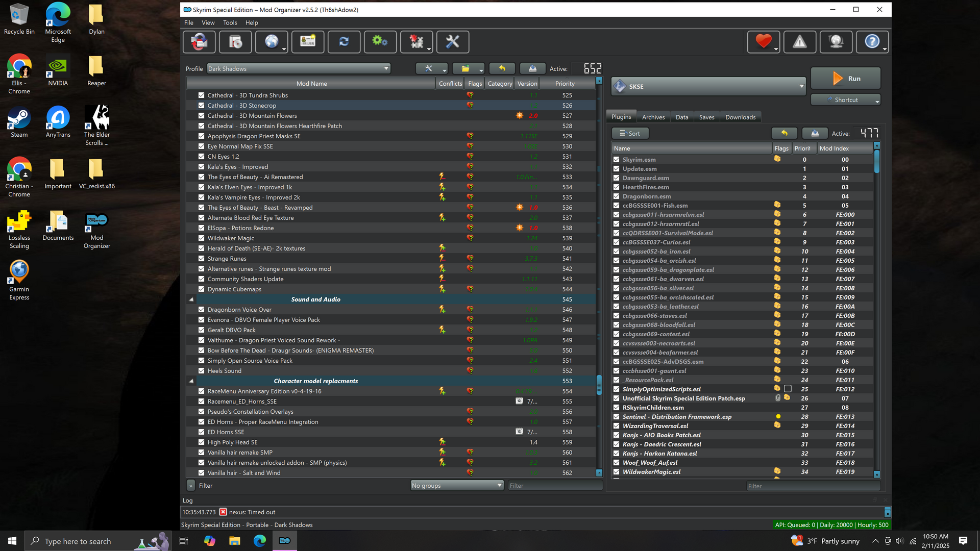Uncheck the Community Shaders Update mod

point(201,279)
